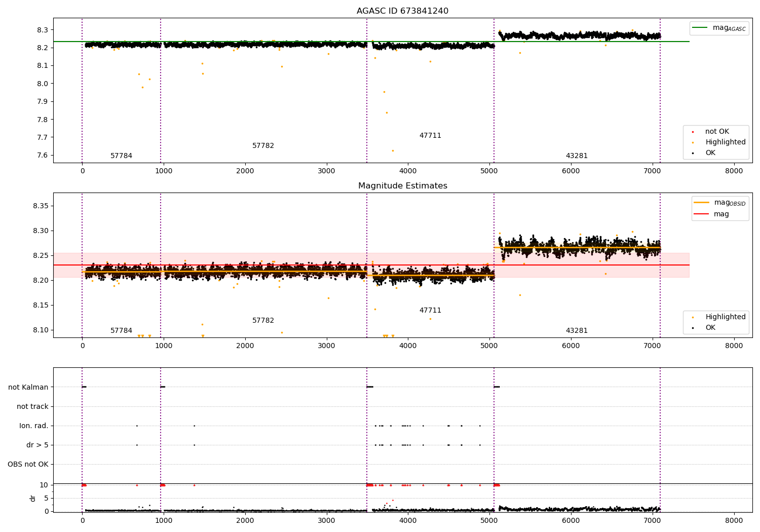Viewport: 760px width, 532px height.
Task: Click the plot title AGASC ID 673841240
Action: pyautogui.click(x=402, y=11)
